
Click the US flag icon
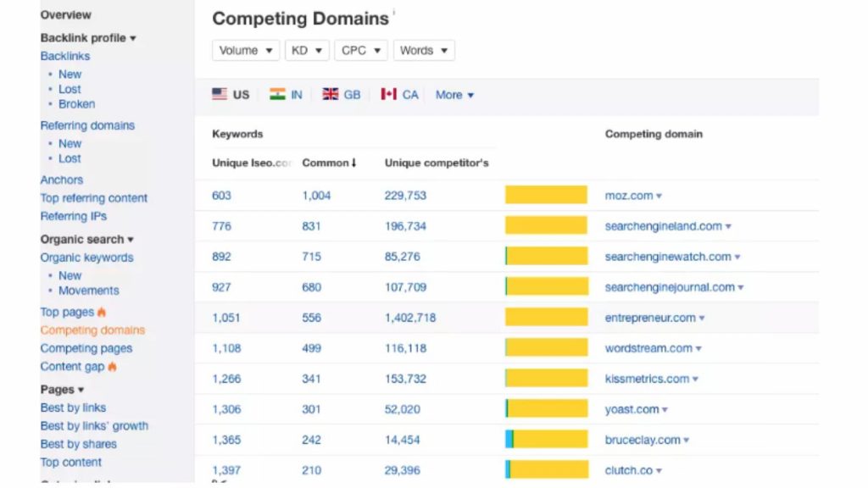coord(220,94)
